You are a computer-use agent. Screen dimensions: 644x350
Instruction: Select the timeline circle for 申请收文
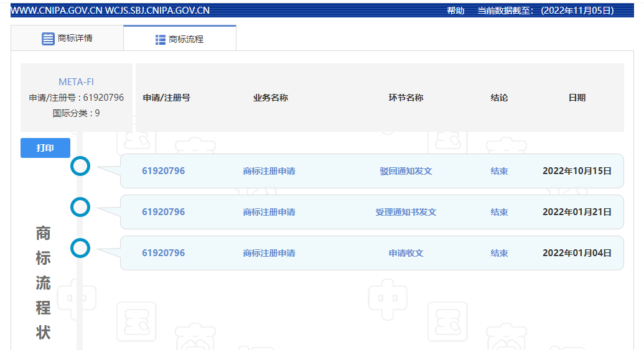[80, 248]
